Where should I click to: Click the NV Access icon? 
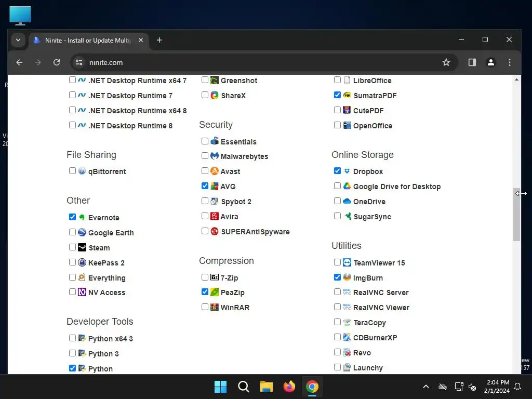click(82, 292)
